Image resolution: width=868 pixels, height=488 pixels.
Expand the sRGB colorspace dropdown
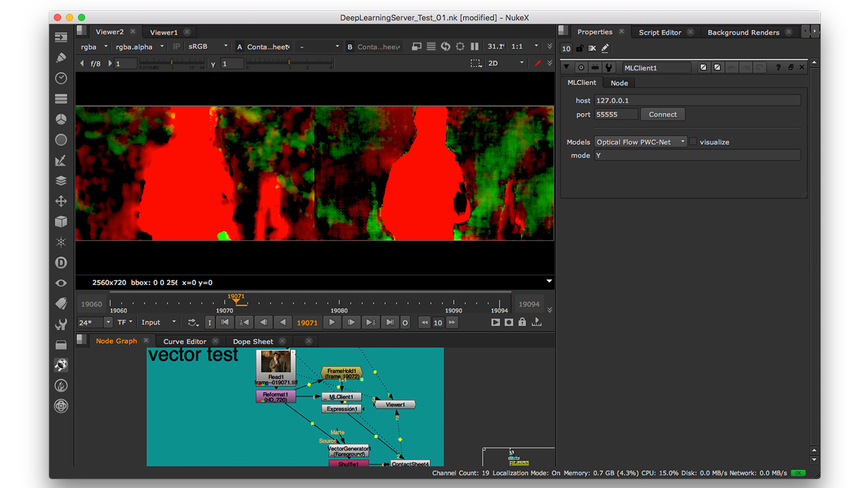click(x=208, y=46)
